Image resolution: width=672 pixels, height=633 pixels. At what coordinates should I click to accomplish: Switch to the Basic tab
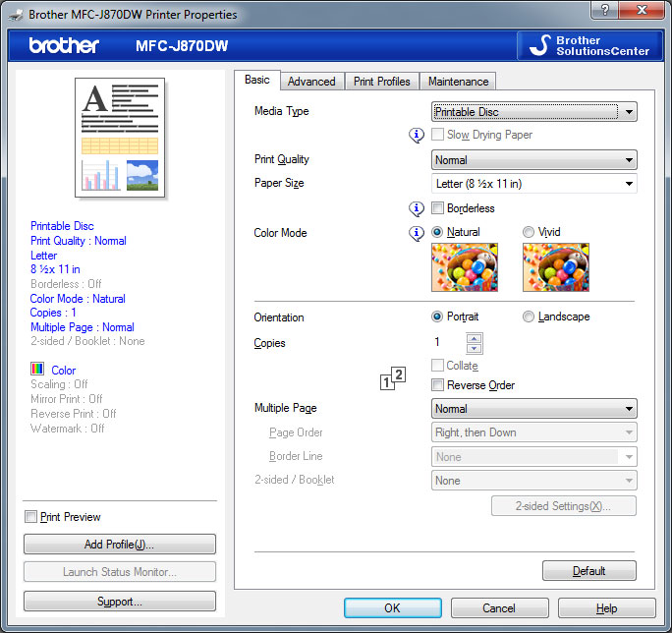coord(257,80)
